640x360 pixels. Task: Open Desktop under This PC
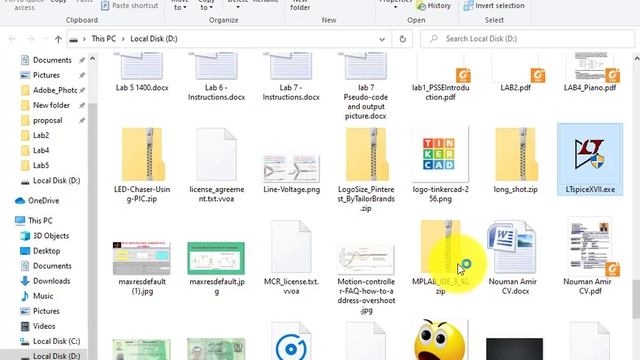(x=46, y=251)
